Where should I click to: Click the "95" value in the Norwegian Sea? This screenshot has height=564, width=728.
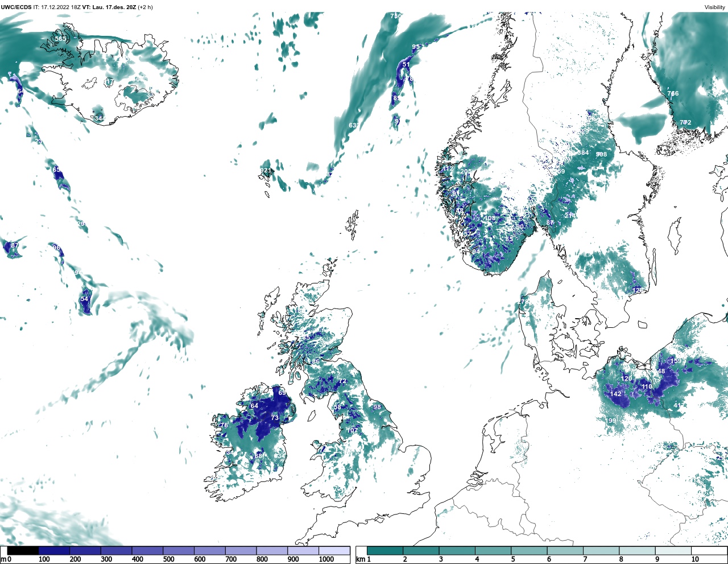click(x=416, y=47)
